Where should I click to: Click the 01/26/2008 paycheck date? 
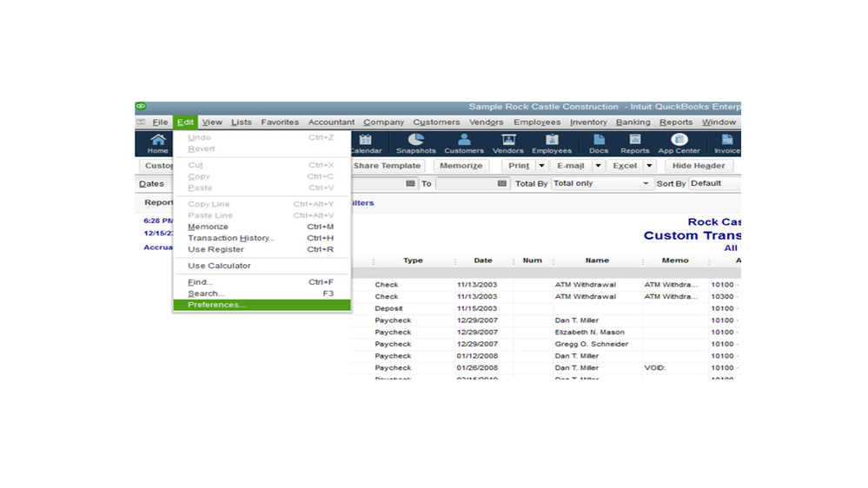[x=477, y=368]
